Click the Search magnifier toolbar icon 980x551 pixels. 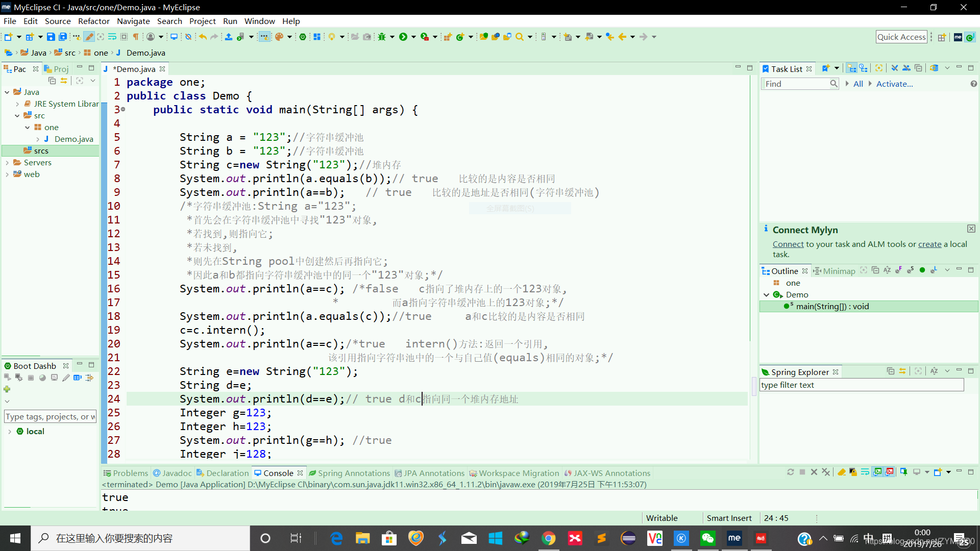point(520,37)
